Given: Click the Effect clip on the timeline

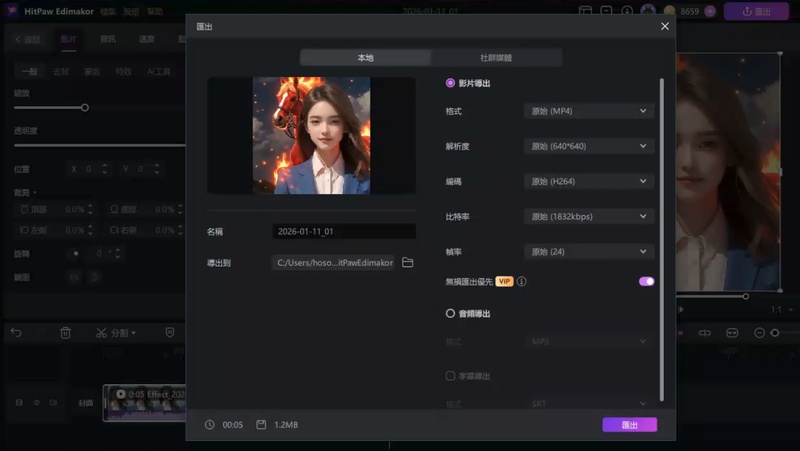Looking at the screenshot, I should [x=145, y=403].
